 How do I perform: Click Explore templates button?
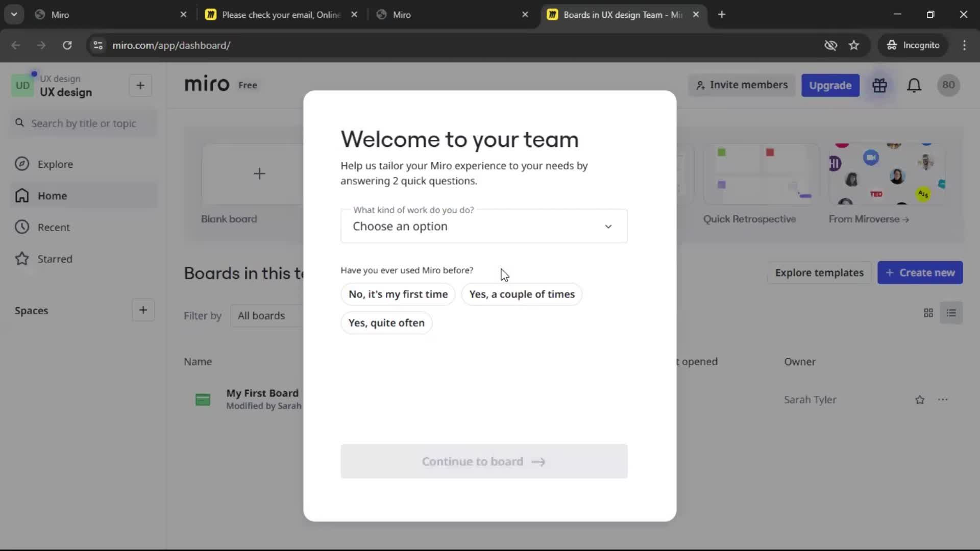tap(819, 273)
